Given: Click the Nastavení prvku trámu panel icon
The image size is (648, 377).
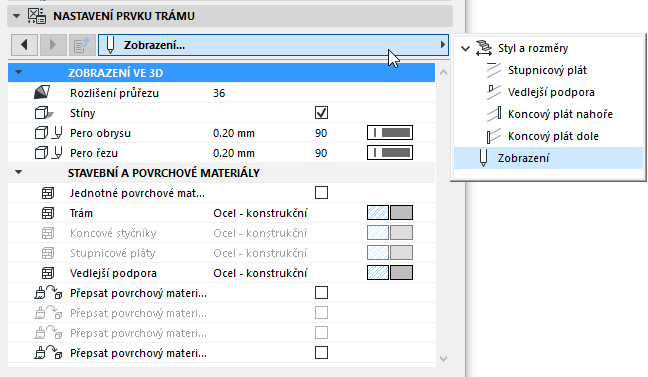Looking at the screenshot, I should [37, 16].
